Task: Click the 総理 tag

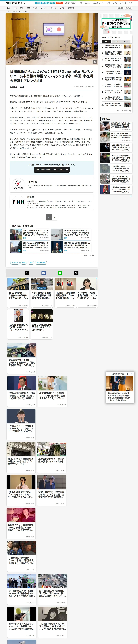Action: coord(24,263)
